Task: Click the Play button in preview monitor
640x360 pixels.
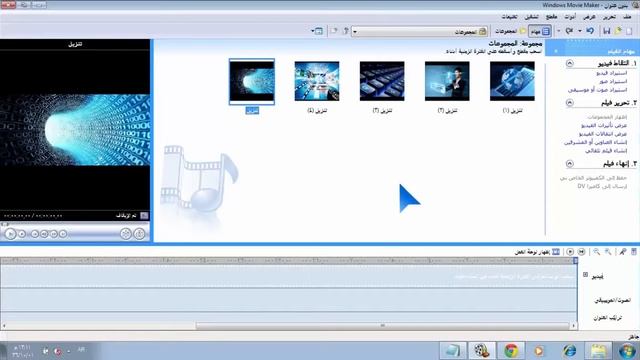Action: (x=11, y=234)
